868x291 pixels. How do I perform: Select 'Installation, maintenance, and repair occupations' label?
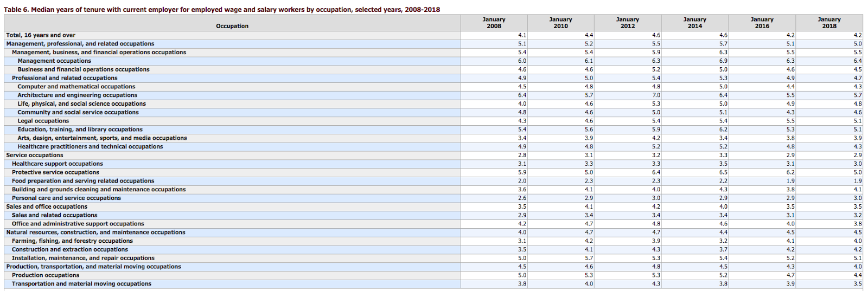pyautogui.click(x=83, y=258)
